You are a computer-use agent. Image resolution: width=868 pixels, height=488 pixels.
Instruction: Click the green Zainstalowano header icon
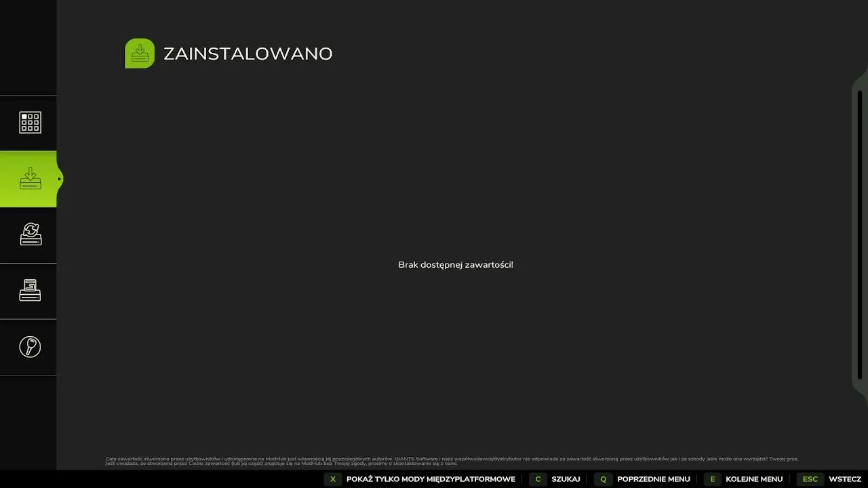pyautogui.click(x=140, y=54)
